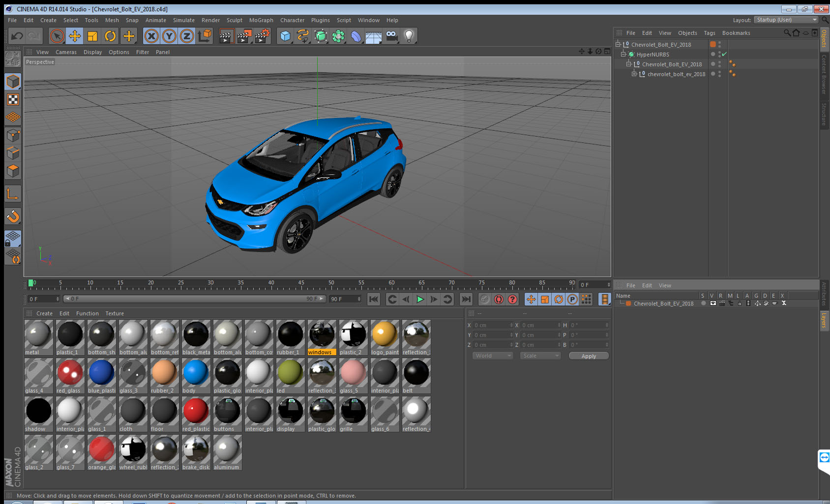Open the spline pen tools icon

pos(303,36)
